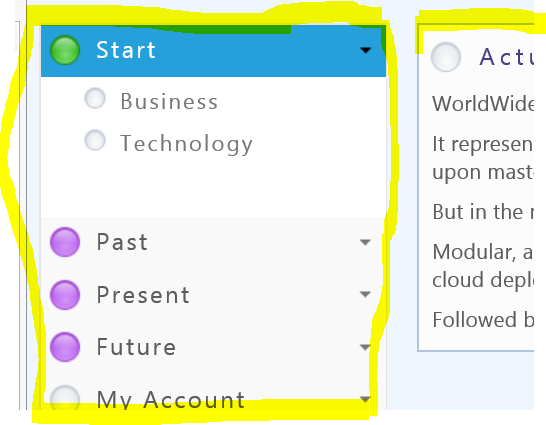Open the Start menu header
The height and width of the screenshot is (425, 546).
(213, 51)
